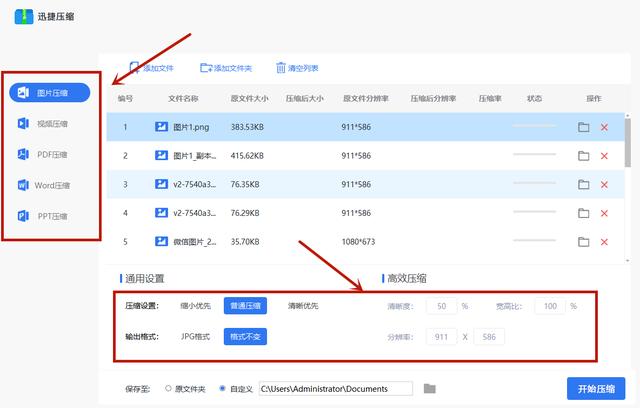
Task: Select the 415.62KB size cell
Action: (247, 155)
